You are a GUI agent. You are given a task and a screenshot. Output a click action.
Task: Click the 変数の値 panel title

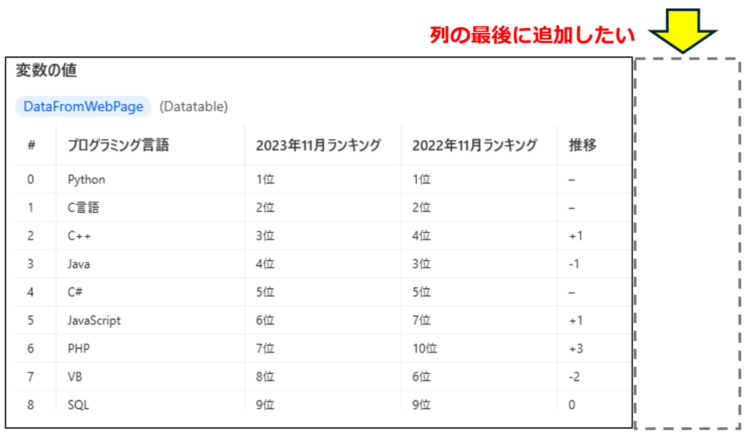pyautogui.click(x=46, y=70)
